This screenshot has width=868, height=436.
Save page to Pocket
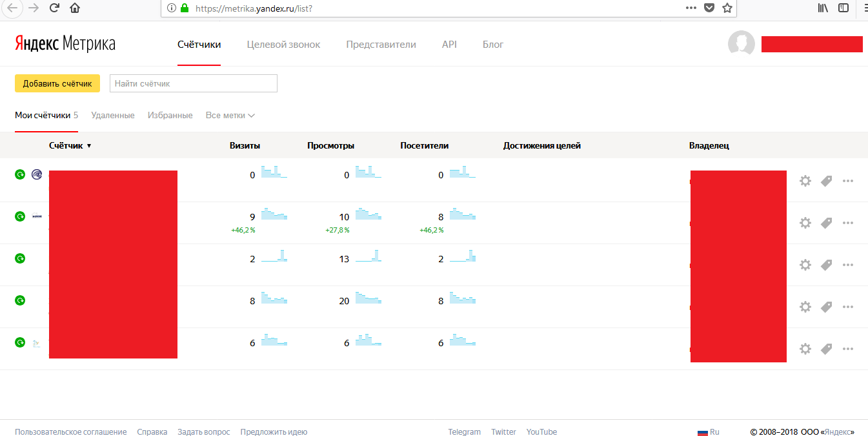(709, 8)
